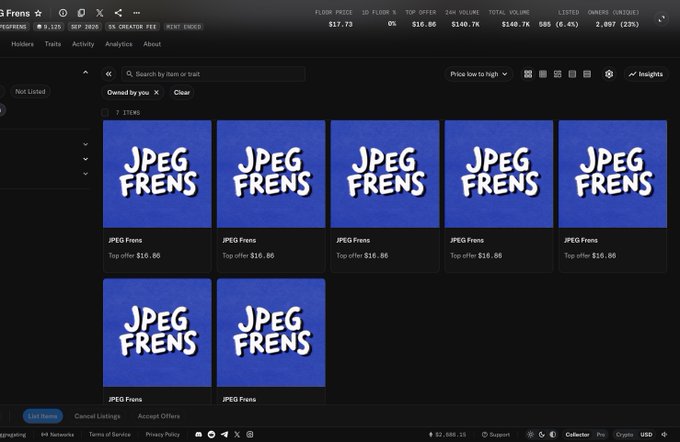Image resolution: width=680 pixels, height=442 pixels.
Task: Tick the select-all checkbox beside 7 ITEMS
Action: pyautogui.click(x=105, y=113)
